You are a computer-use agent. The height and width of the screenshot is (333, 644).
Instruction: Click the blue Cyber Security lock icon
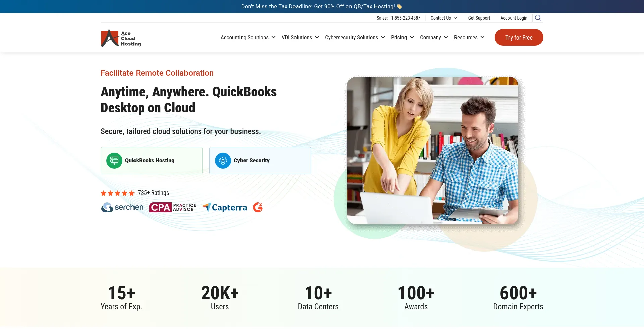pos(223,161)
